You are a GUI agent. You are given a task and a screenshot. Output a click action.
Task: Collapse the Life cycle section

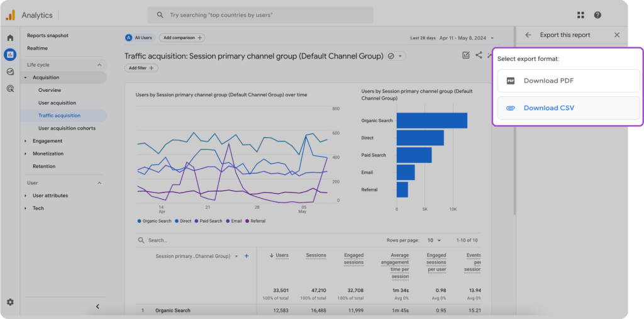pyautogui.click(x=99, y=65)
